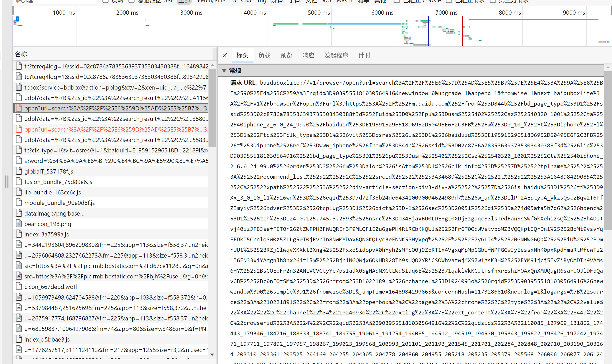Click icon beside index_d5bbae3.js
This screenshot has width=612, height=364.
19,339
